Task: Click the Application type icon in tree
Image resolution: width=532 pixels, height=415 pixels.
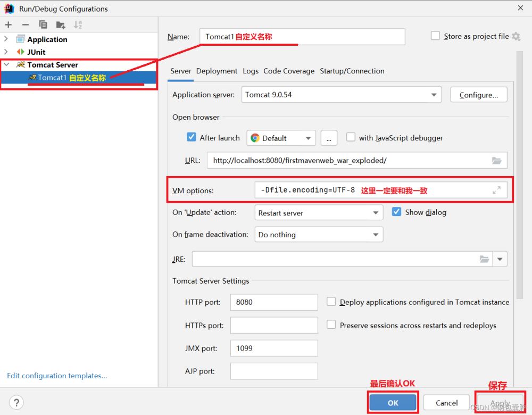Action: (20, 39)
